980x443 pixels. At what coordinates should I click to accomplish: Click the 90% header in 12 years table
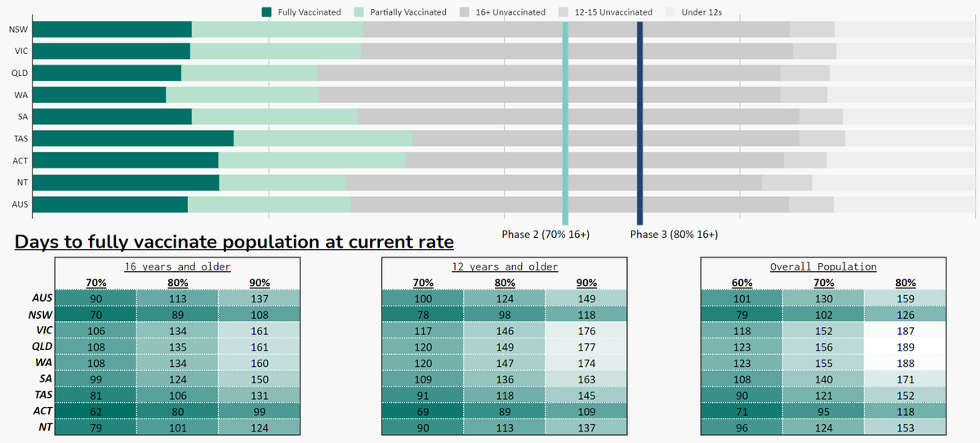pyautogui.click(x=586, y=283)
